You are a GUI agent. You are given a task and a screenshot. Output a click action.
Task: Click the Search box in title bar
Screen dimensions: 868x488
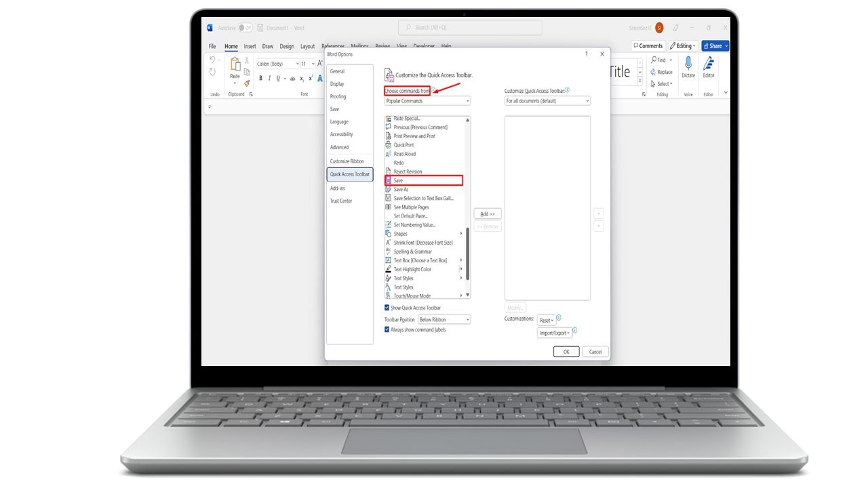(x=470, y=28)
